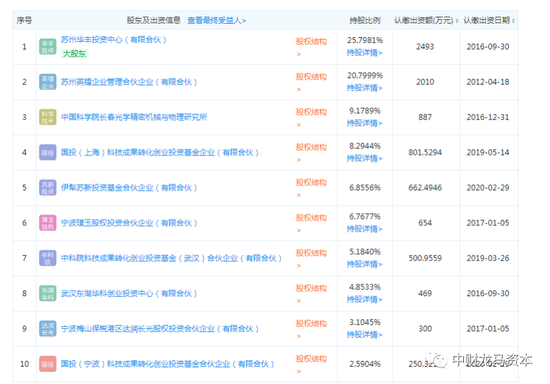Select the date 2019-05-14 cell
The width and height of the screenshot is (550, 384).
click(x=488, y=153)
